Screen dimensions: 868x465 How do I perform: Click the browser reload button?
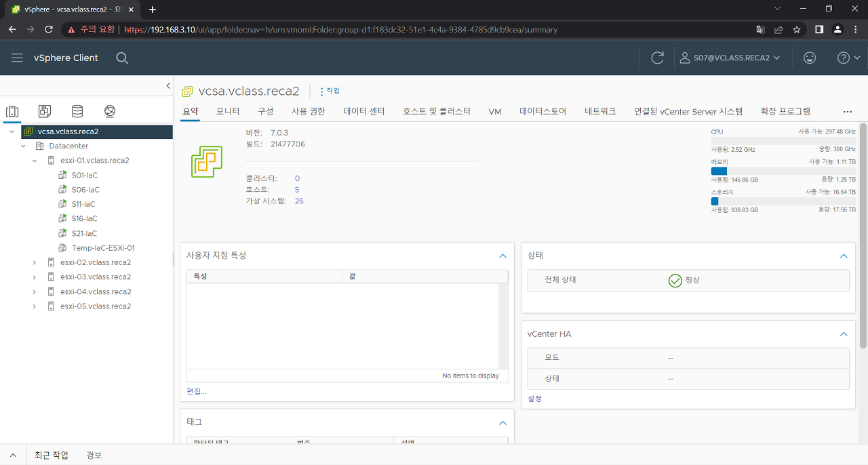pyautogui.click(x=49, y=30)
